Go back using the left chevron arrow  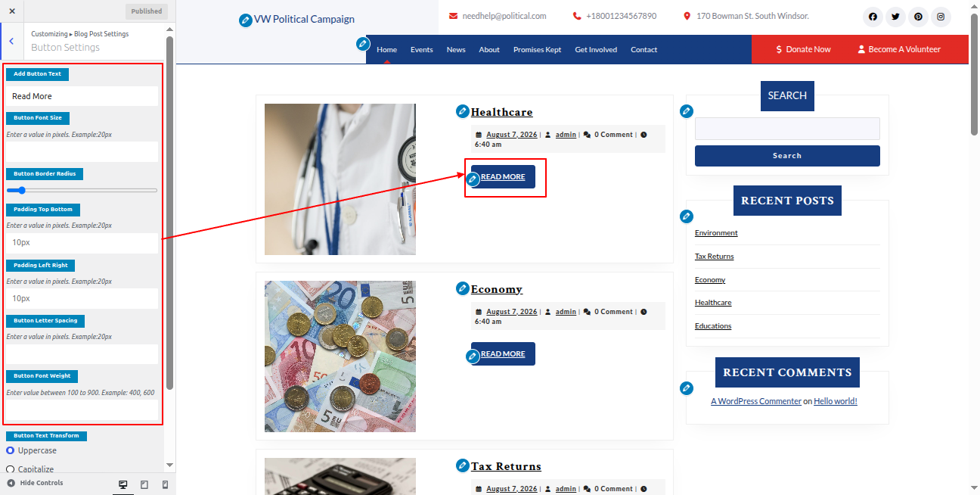pos(11,41)
